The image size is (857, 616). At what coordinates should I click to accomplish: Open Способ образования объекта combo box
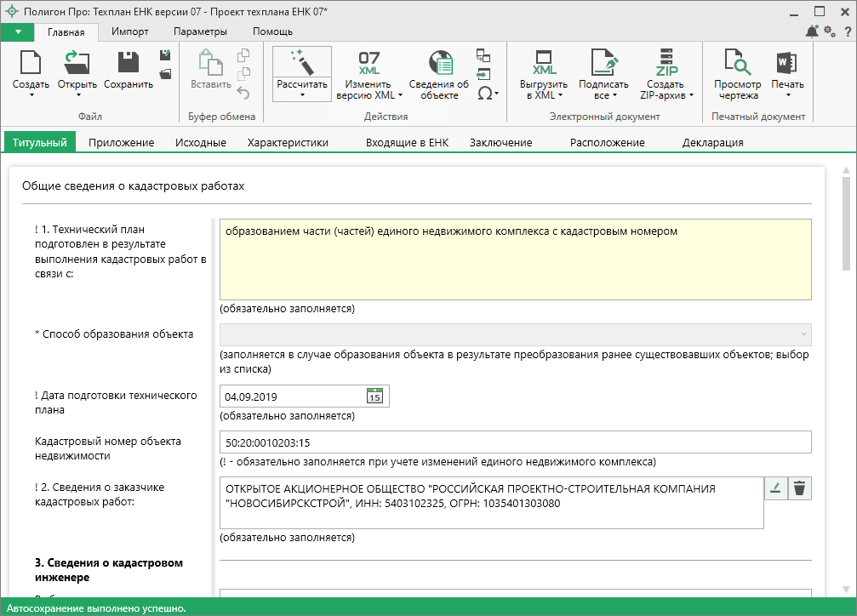515,334
